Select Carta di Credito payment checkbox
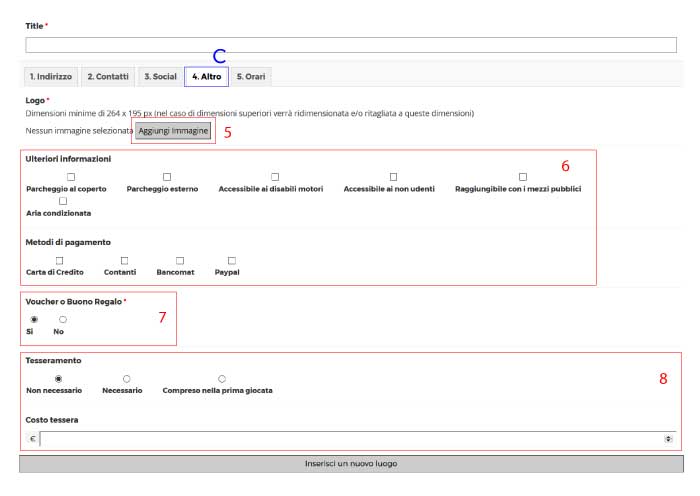Screen dimensions: 700x496 pyautogui.click(x=59, y=260)
